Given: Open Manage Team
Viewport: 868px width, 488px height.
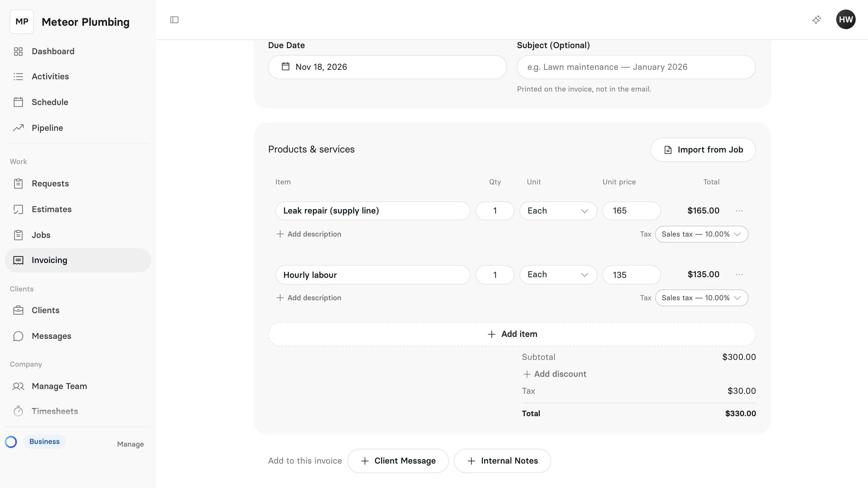Looking at the screenshot, I should point(78,386).
